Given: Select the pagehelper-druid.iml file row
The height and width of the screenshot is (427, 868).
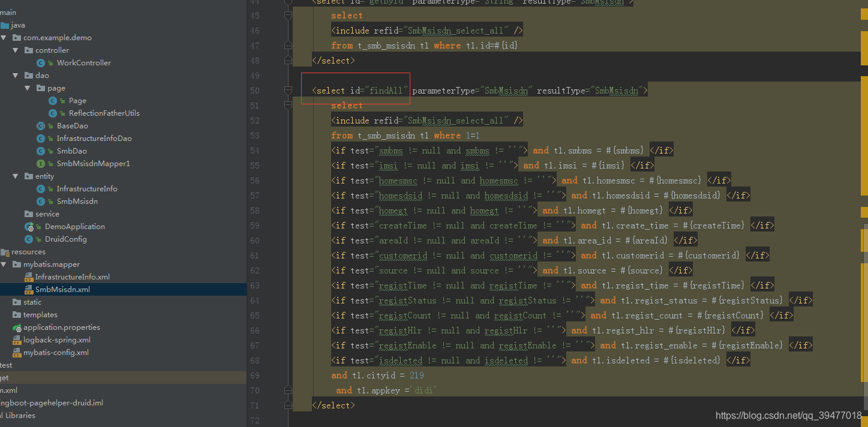Looking at the screenshot, I should pyautogui.click(x=123, y=403).
